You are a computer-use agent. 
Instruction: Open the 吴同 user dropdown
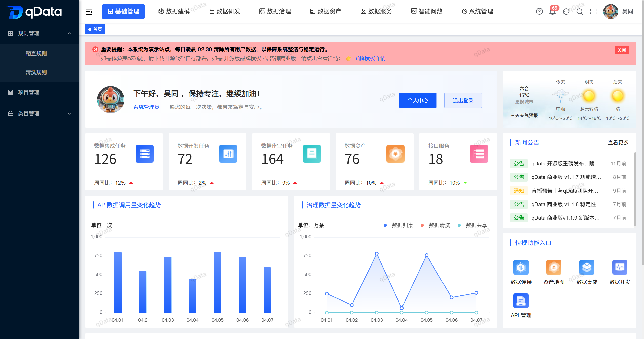coord(628,11)
